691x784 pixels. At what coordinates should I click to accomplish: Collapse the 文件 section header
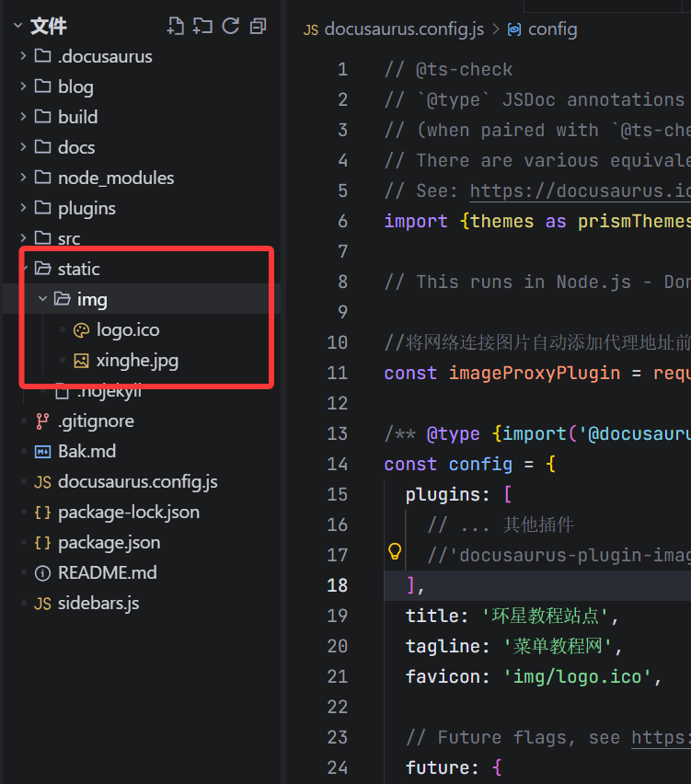18,27
